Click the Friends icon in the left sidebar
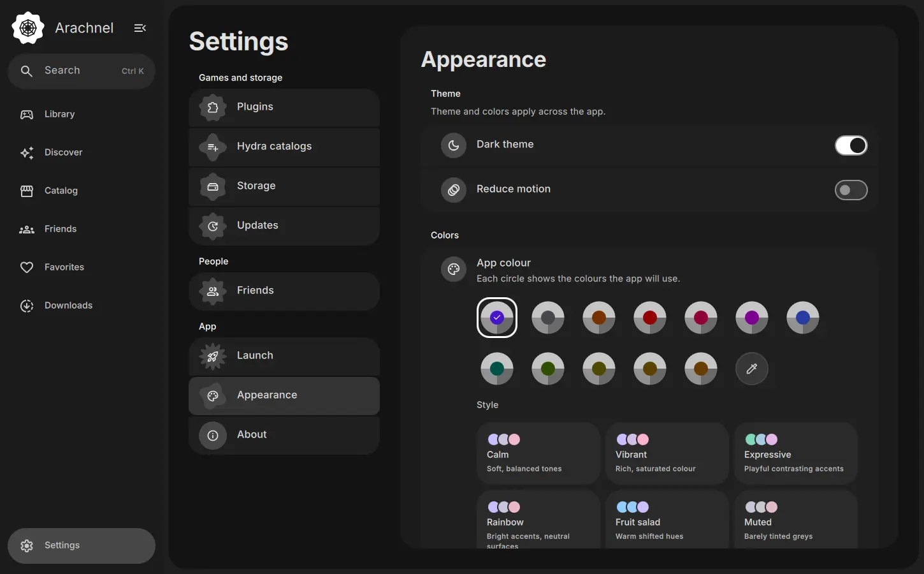The height and width of the screenshot is (574, 924). pos(27,229)
